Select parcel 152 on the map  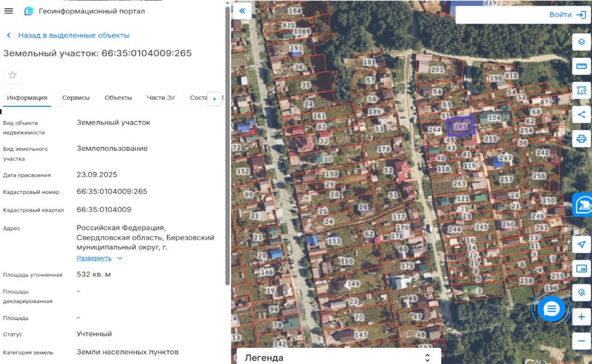click(243, 171)
